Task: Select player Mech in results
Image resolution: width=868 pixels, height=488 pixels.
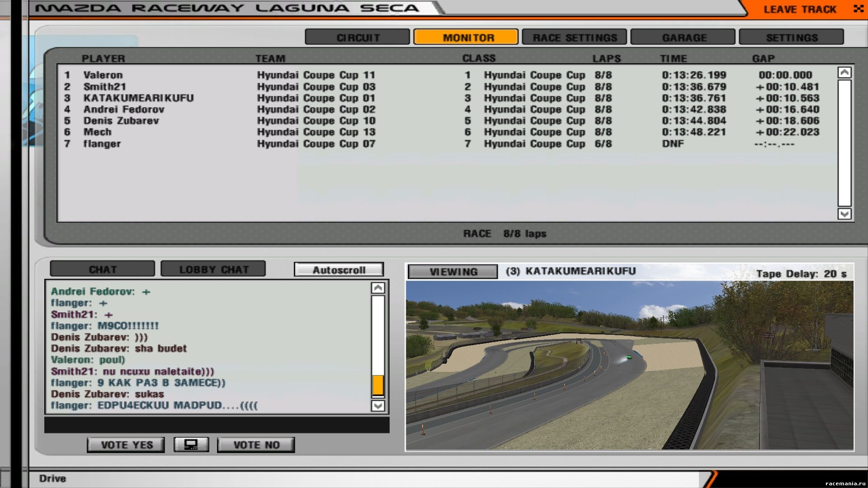Action: pyautogui.click(x=97, y=132)
